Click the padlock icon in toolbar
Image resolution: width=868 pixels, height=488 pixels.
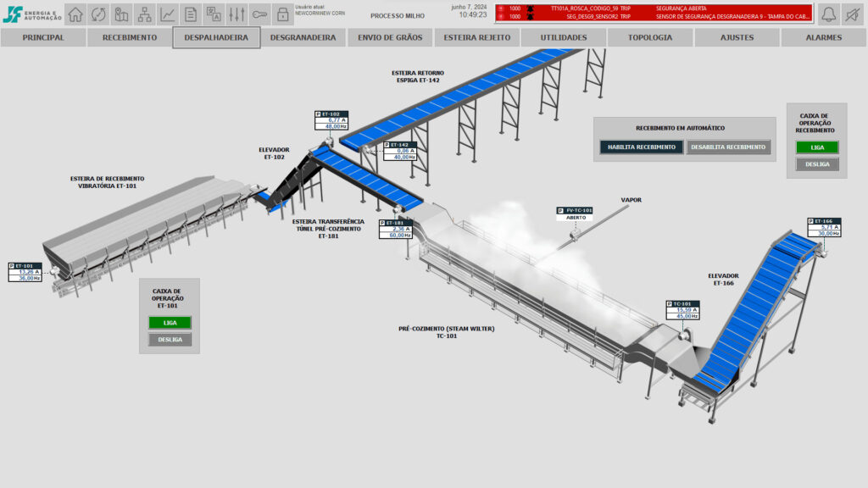[283, 14]
